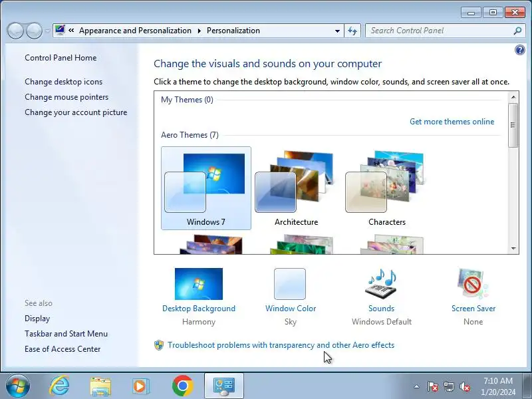Image resolution: width=532 pixels, height=399 pixels.
Task: Launch Internet Explorer from taskbar
Action: click(59, 386)
